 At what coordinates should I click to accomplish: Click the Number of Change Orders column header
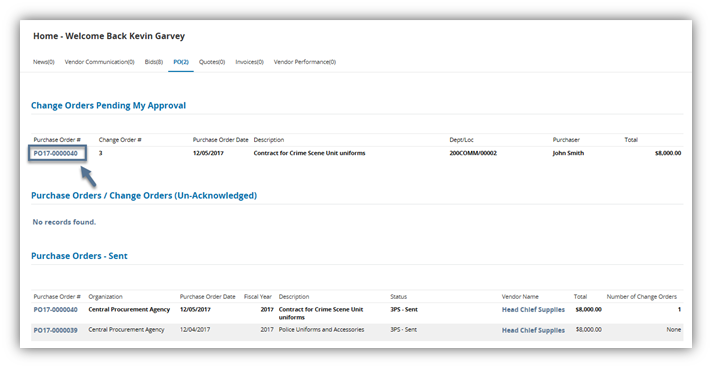point(642,297)
